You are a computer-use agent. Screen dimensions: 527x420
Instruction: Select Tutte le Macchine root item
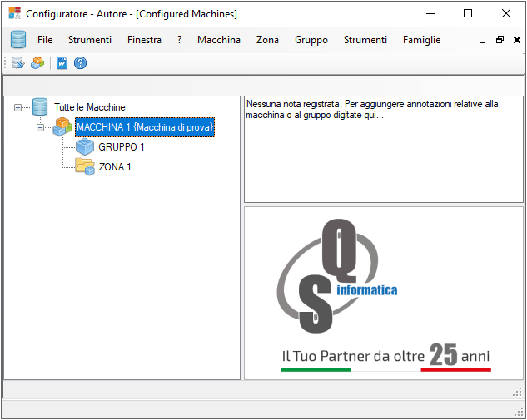point(90,107)
